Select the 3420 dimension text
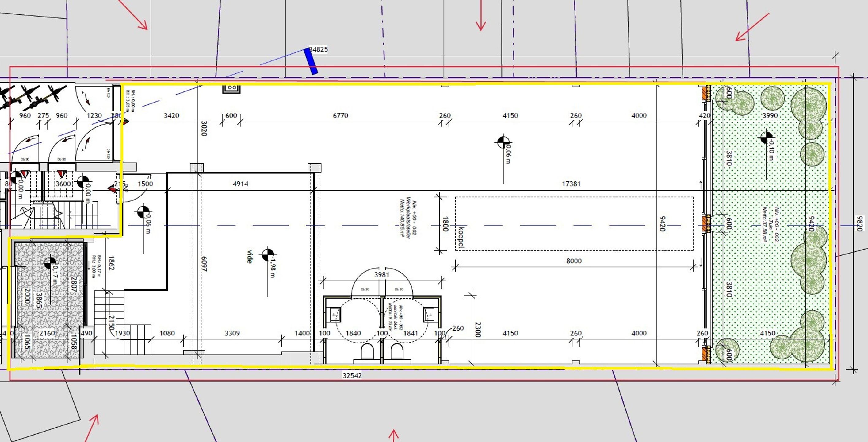The height and width of the screenshot is (442, 868). click(171, 115)
